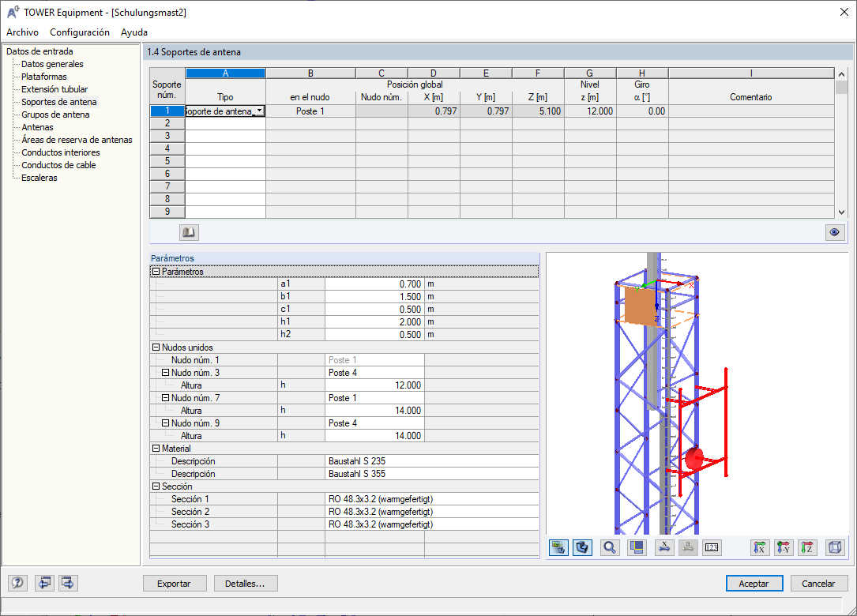Collapse the Nudos unidos group
Image resolution: width=857 pixels, height=616 pixels.
click(x=156, y=347)
